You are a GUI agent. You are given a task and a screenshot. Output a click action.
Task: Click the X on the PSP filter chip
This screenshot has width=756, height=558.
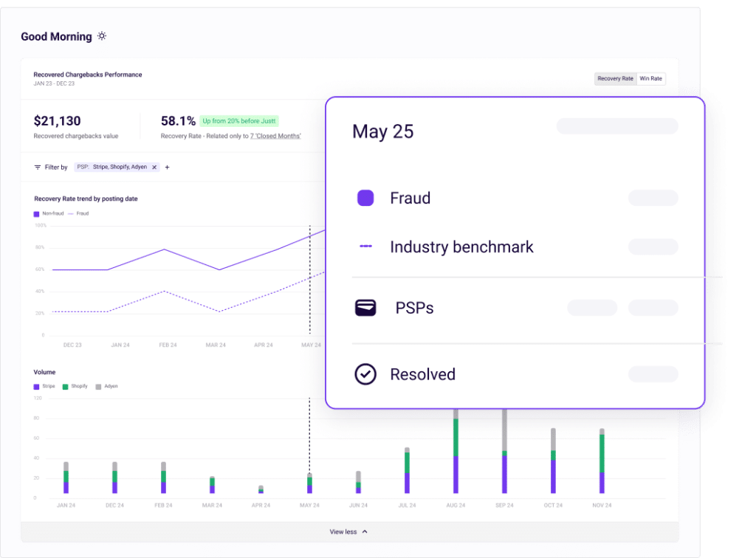tap(154, 167)
